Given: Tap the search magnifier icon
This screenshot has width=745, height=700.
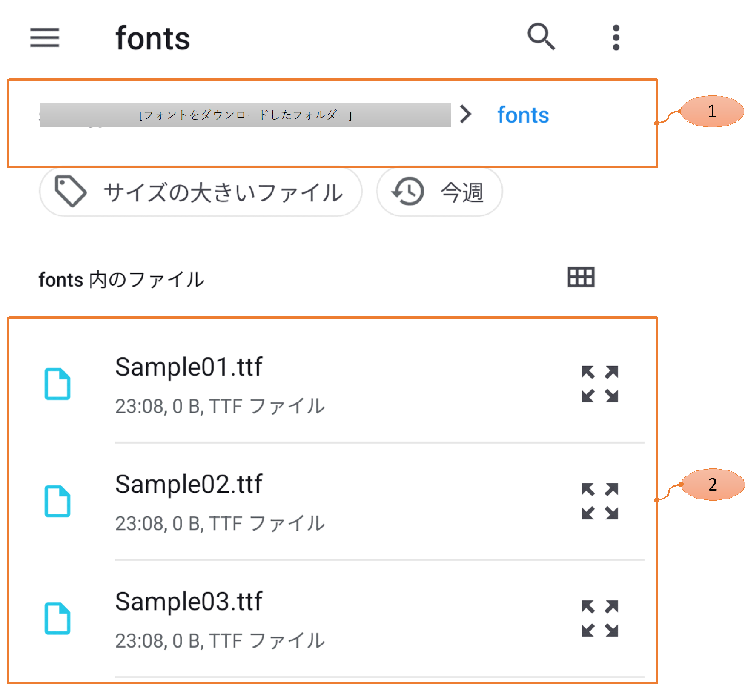Looking at the screenshot, I should tap(541, 37).
